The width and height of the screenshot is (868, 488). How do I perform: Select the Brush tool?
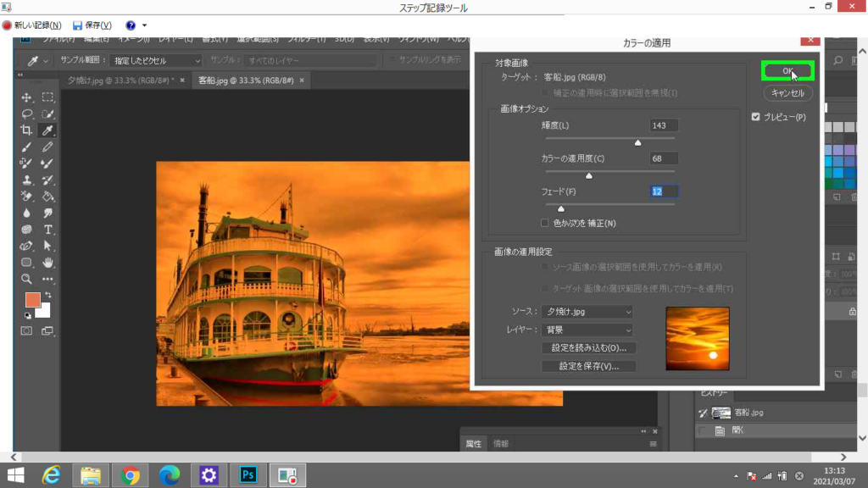(x=26, y=147)
